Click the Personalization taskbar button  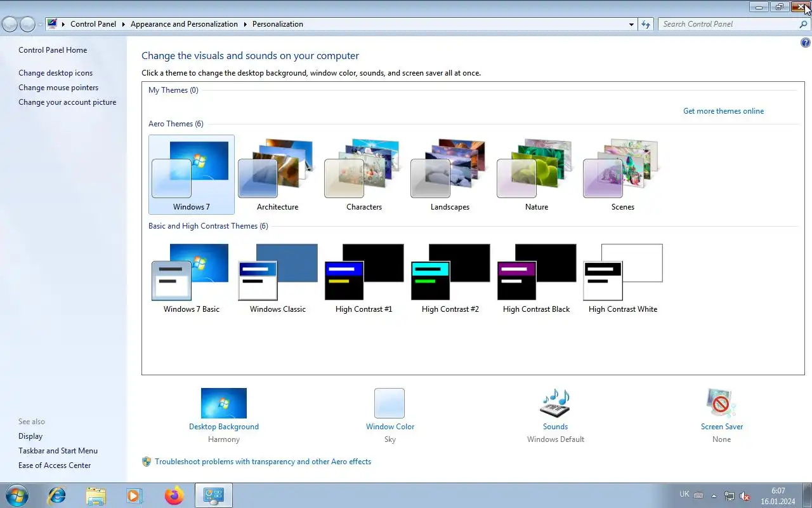click(213, 495)
